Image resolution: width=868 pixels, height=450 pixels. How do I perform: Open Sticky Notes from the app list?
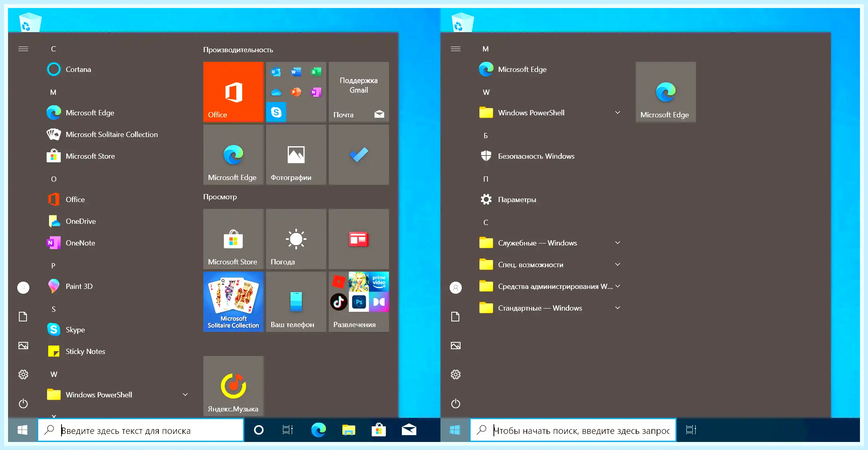coord(117,352)
